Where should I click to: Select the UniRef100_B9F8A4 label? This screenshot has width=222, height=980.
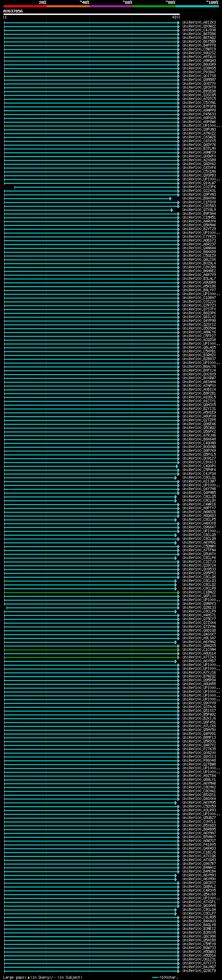199,214
